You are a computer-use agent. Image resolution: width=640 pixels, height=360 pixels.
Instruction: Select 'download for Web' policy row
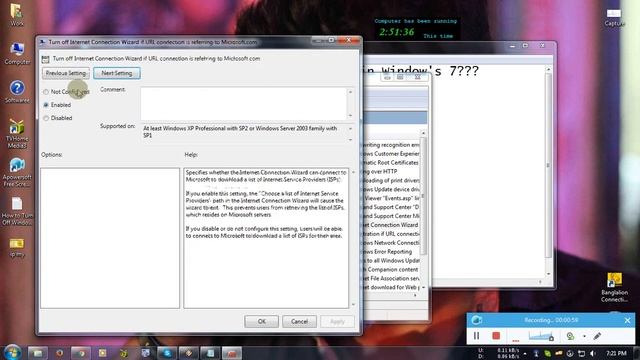coord(391,287)
